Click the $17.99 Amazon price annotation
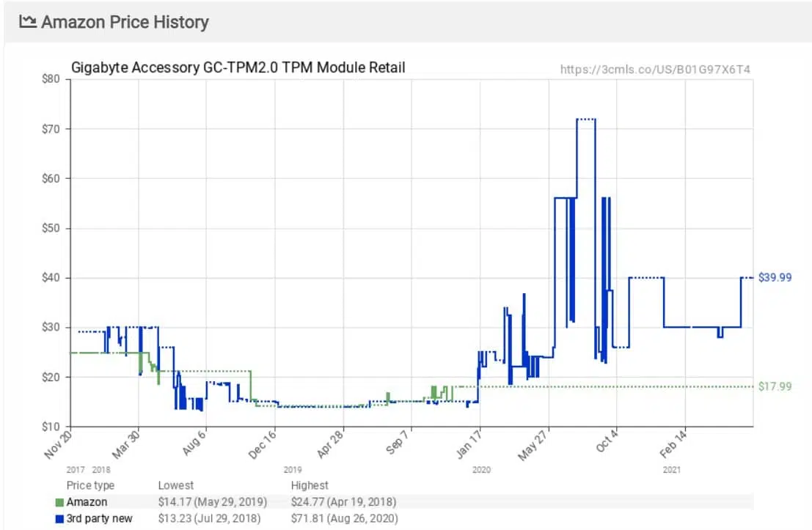The image size is (812, 530). coord(776,386)
